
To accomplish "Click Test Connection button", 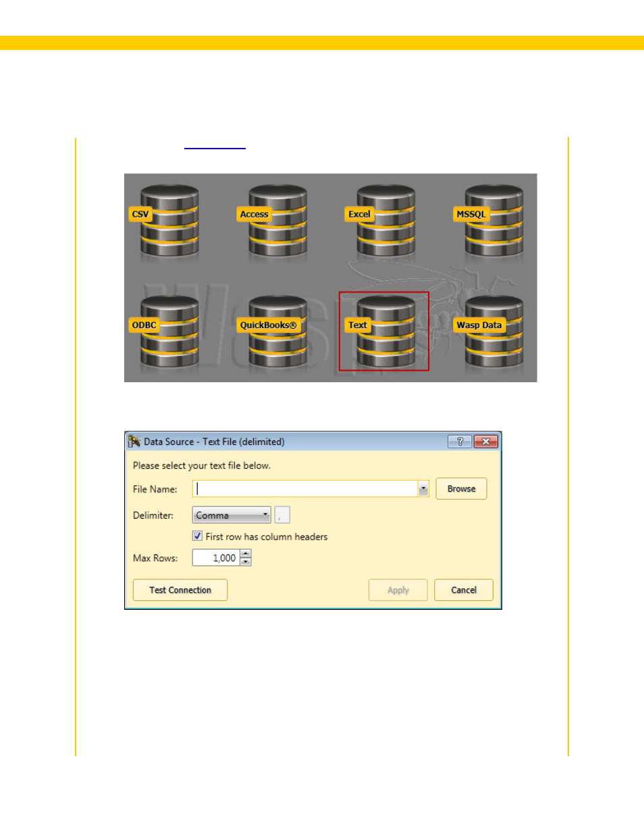I will pyautogui.click(x=180, y=590).
